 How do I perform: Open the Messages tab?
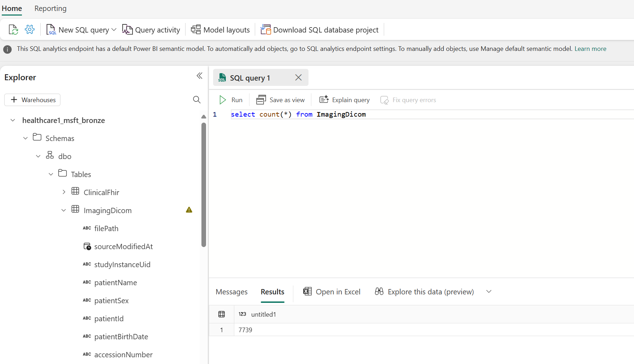[x=232, y=292]
